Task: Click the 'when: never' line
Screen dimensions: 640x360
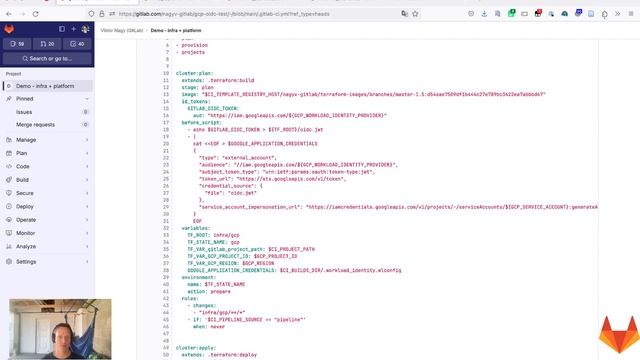Action: (x=209, y=327)
